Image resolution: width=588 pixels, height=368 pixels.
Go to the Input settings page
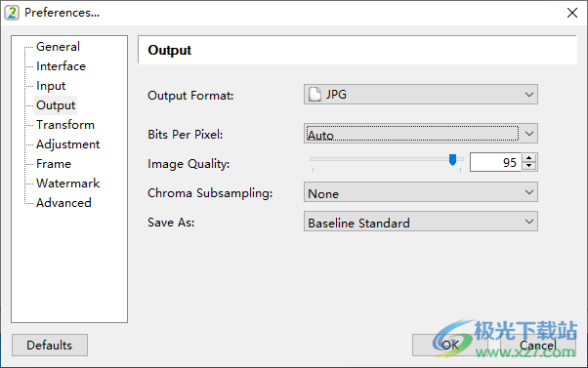coord(51,86)
